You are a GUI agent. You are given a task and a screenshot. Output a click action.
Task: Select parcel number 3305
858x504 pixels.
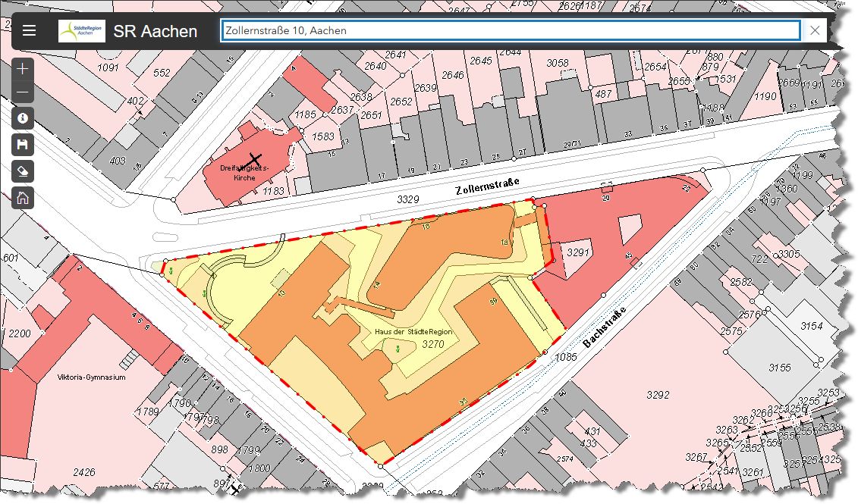point(789,254)
